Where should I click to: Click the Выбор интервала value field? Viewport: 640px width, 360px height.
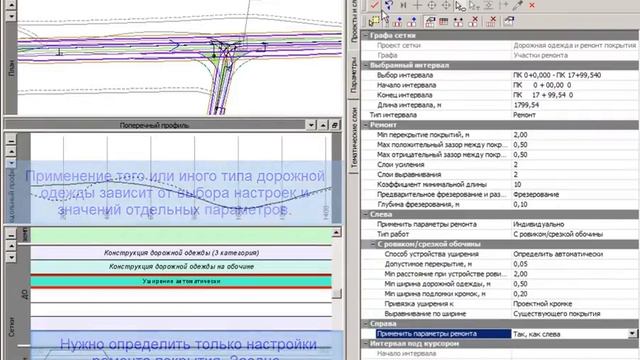575,75
